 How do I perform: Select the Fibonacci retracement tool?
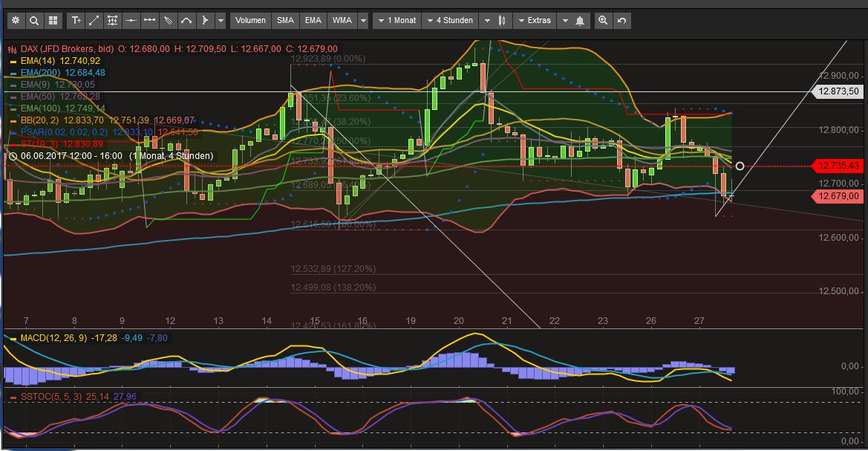click(x=111, y=21)
